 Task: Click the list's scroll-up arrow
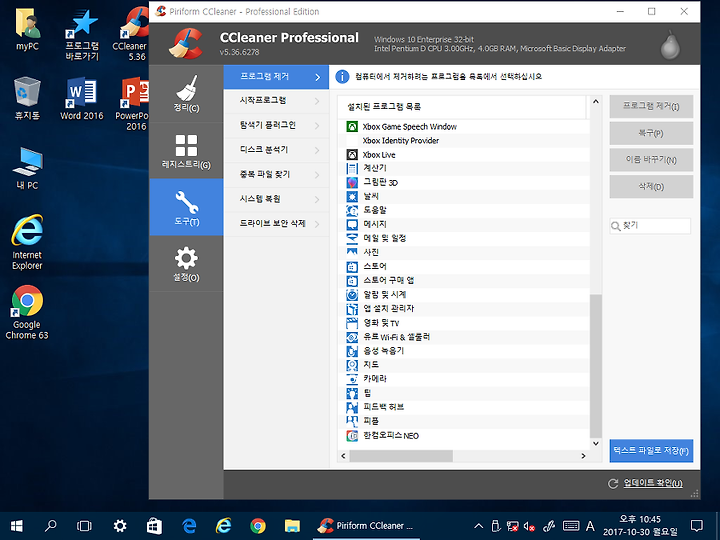point(596,101)
